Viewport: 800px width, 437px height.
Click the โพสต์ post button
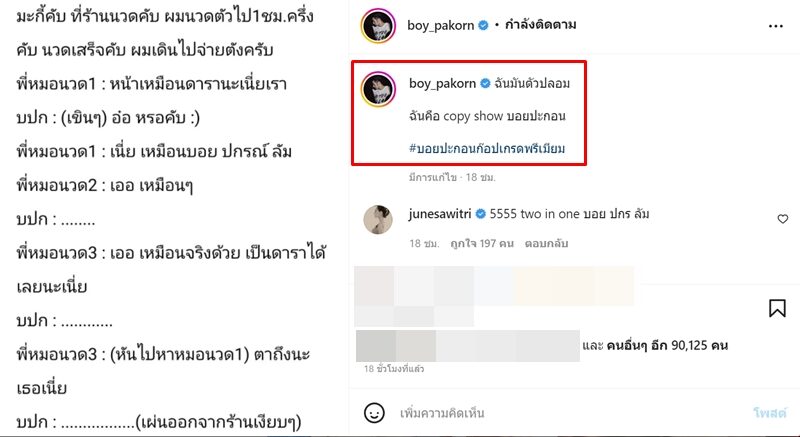point(769,413)
